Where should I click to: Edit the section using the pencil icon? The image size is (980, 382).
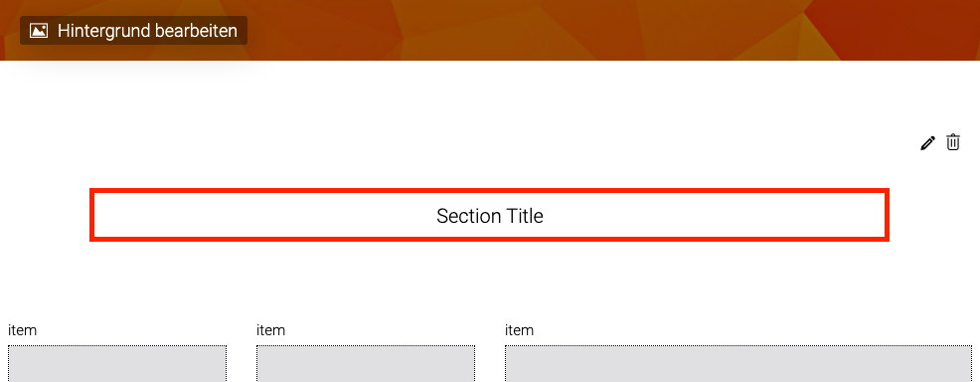click(927, 143)
